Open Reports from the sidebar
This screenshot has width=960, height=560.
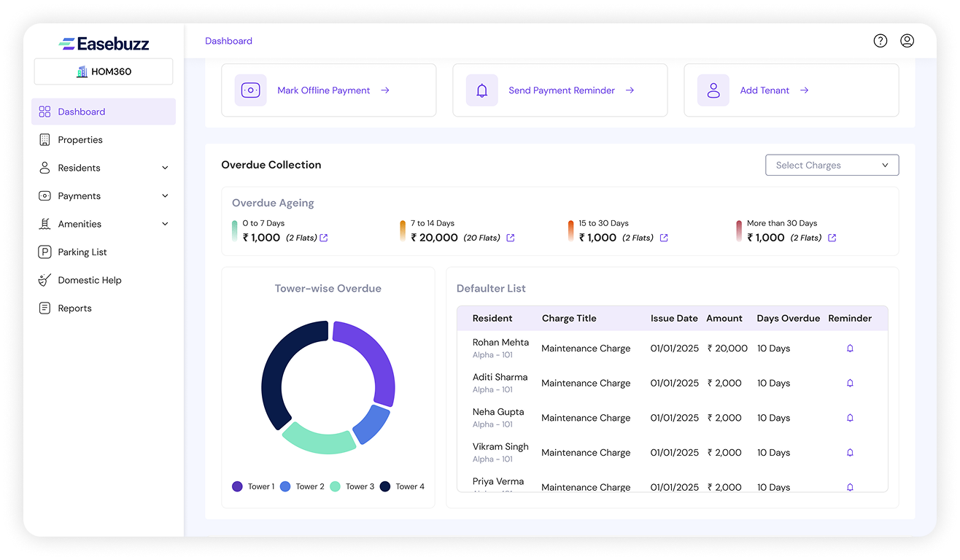pyautogui.click(x=74, y=308)
